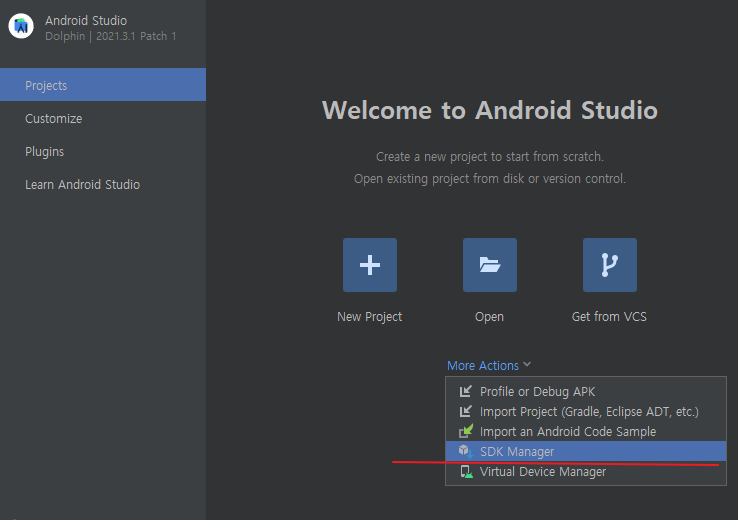Click the Profile or Debug APK icon

click(465, 391)
